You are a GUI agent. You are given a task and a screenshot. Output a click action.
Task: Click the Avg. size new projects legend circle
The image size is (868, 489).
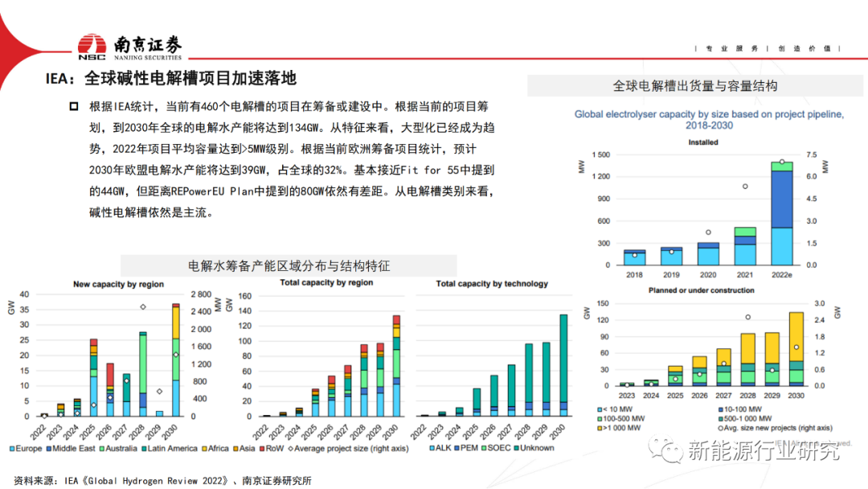(x=720, y=428)
